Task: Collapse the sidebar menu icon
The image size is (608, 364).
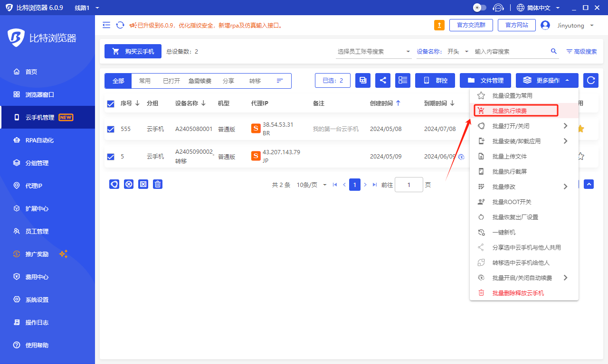Action: (x=106, y=25)
